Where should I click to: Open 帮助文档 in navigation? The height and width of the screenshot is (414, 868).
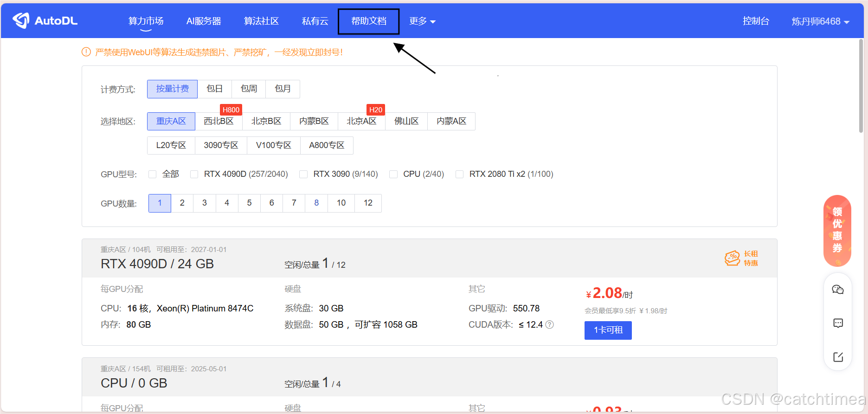point(369,21)
